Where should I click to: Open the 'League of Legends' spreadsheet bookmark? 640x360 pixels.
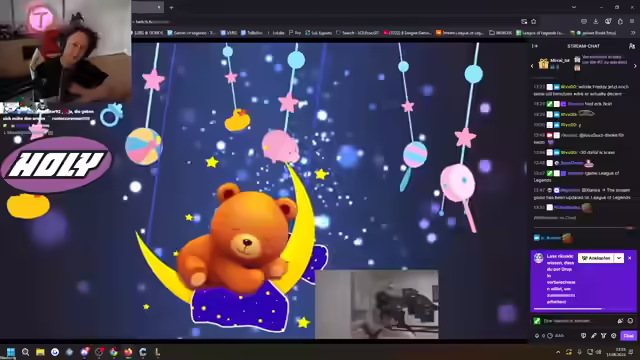(x=540, y=33)
